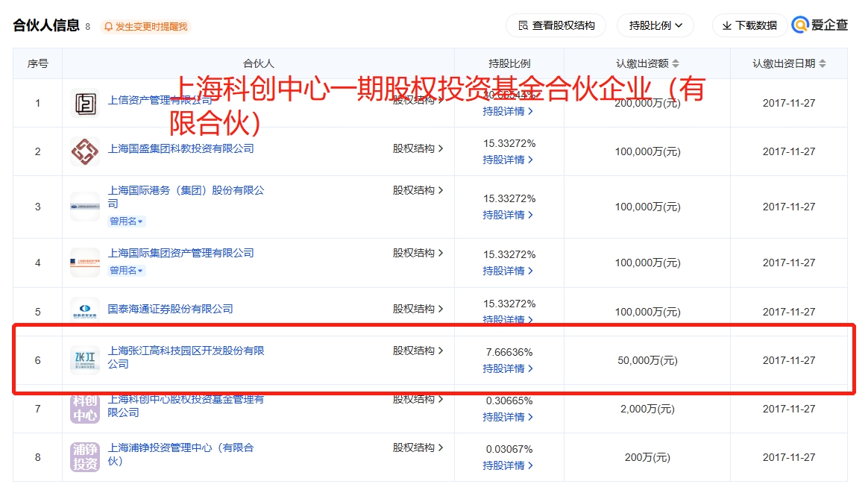Open 上海浦铮投资管理中心 link
The image size is (868, 493).
[180, 454]
